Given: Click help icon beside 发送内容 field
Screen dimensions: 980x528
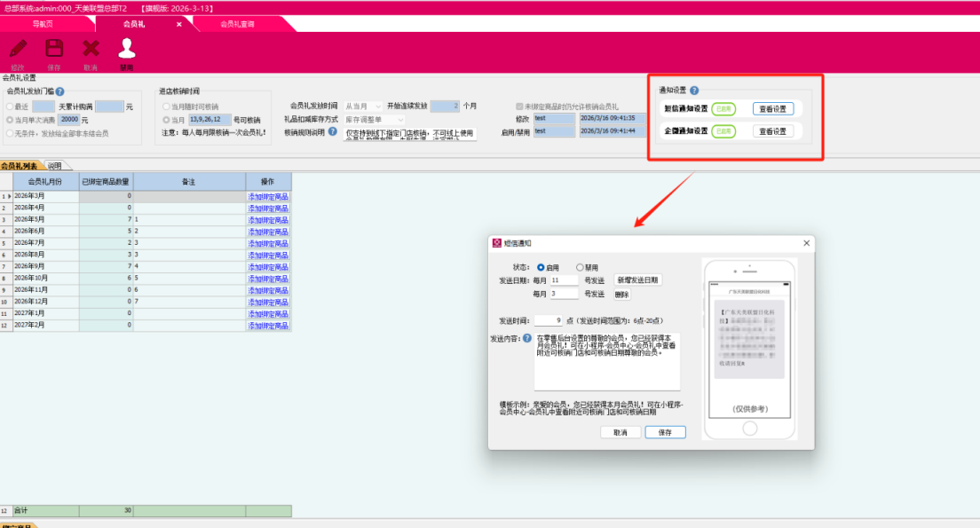Looking at the screenshot, I should (x=527, y=337).
